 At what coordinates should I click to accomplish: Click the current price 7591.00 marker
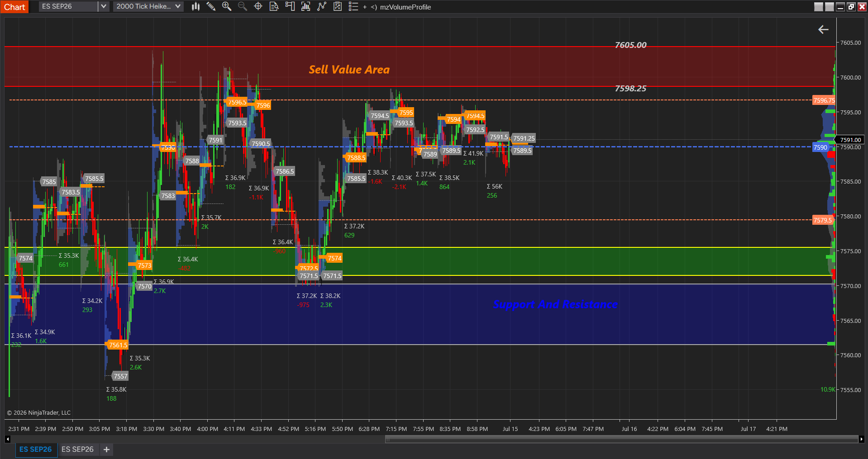pyautogui.click(x=850, y=140)
